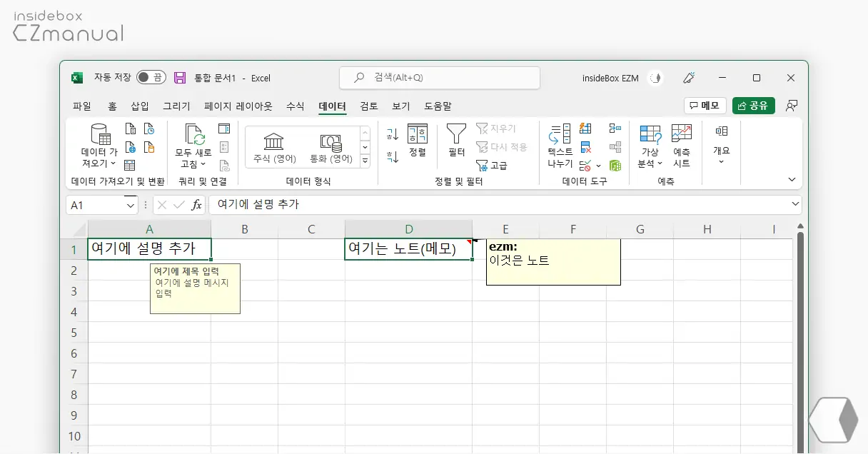Open What-If Analysis (가상 분석)
Screen dimensions: 868x454
[x=650, y=146]
